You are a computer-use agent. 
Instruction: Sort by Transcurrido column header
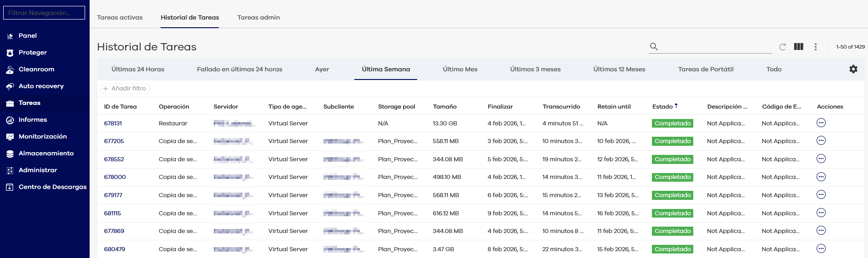point(561,107)
